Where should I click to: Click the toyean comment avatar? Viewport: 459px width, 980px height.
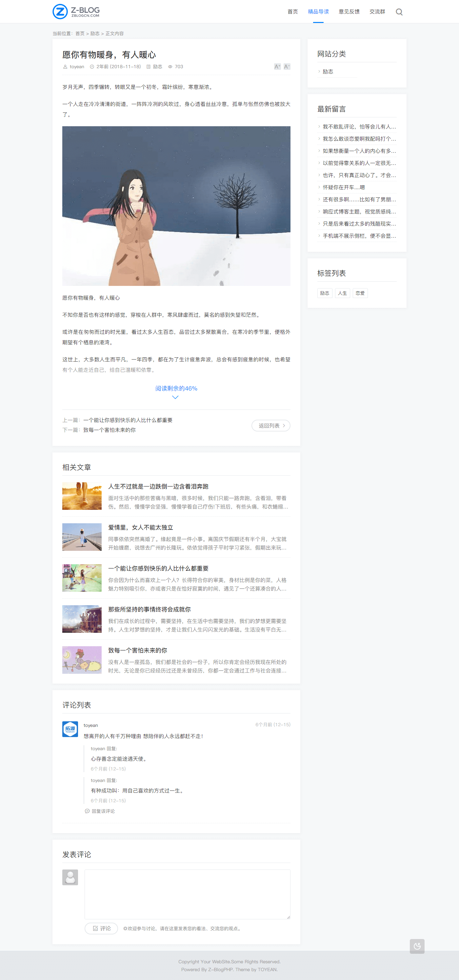click(x=70, y=729)
